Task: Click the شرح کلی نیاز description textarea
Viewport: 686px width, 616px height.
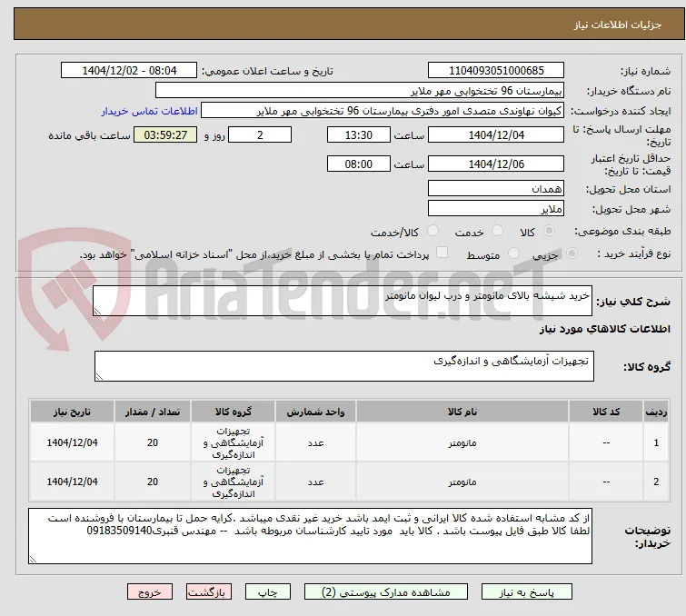Action: [343, 301]
